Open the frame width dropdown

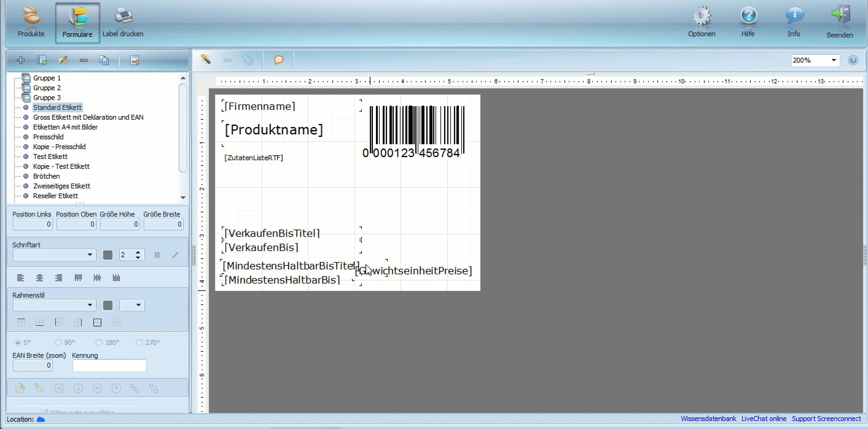(x=132, y=305)
